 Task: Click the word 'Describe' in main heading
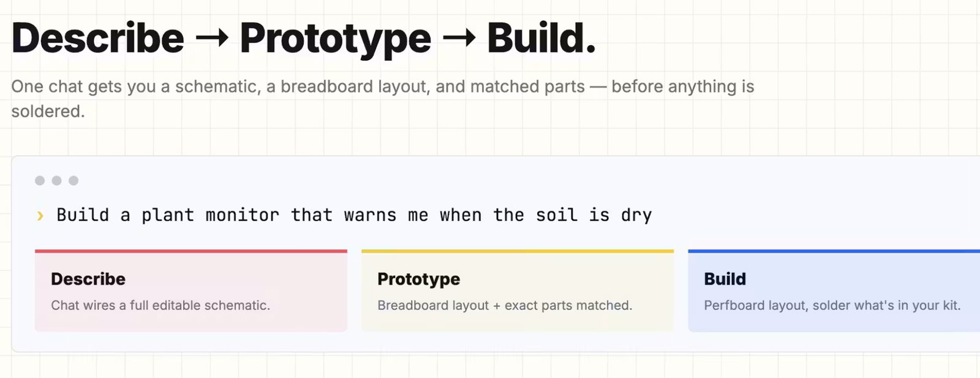point(98,38)
